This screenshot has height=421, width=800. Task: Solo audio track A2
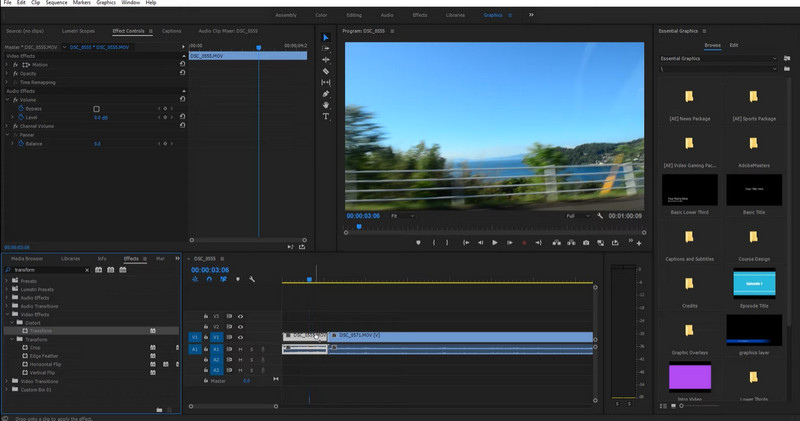(252, 360)
